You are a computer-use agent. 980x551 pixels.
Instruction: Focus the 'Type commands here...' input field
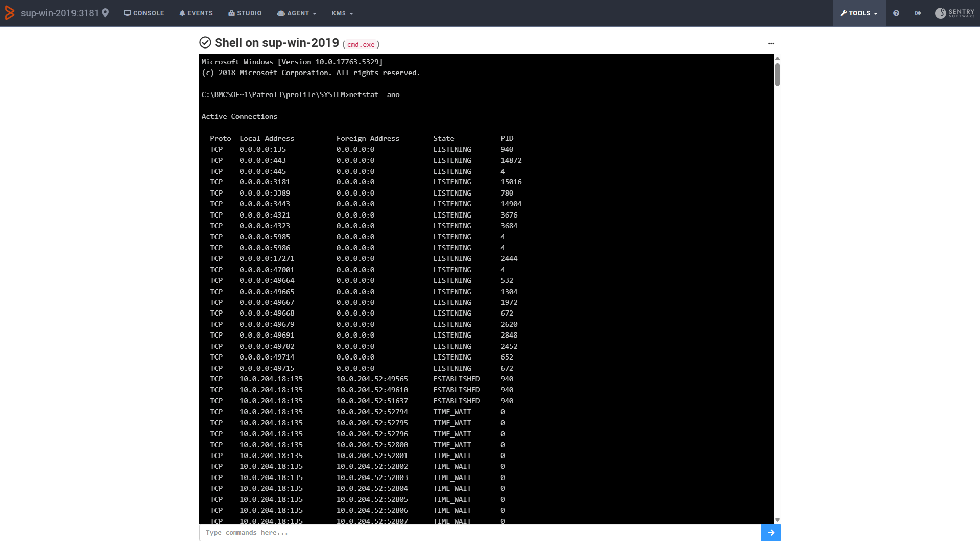480,533
